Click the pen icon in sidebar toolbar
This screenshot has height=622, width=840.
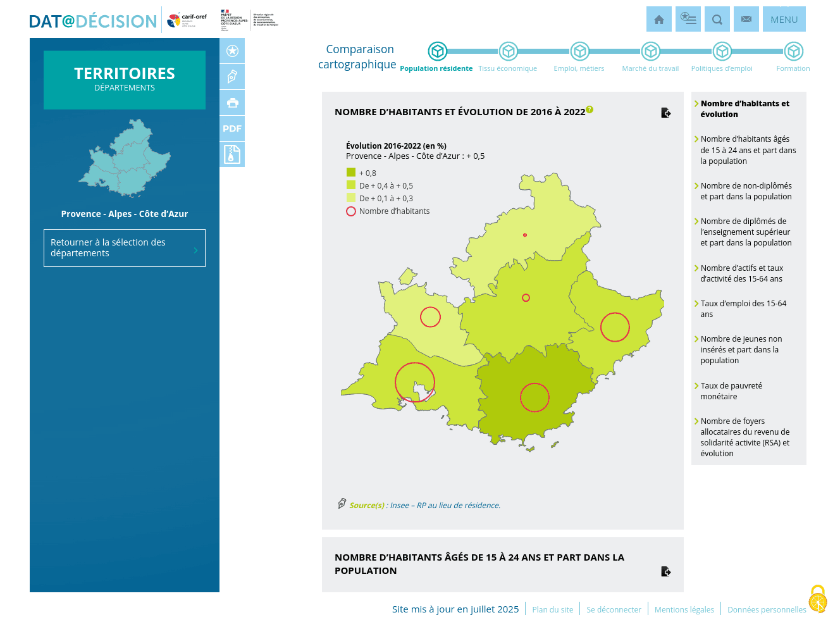(x=232, y=77)
